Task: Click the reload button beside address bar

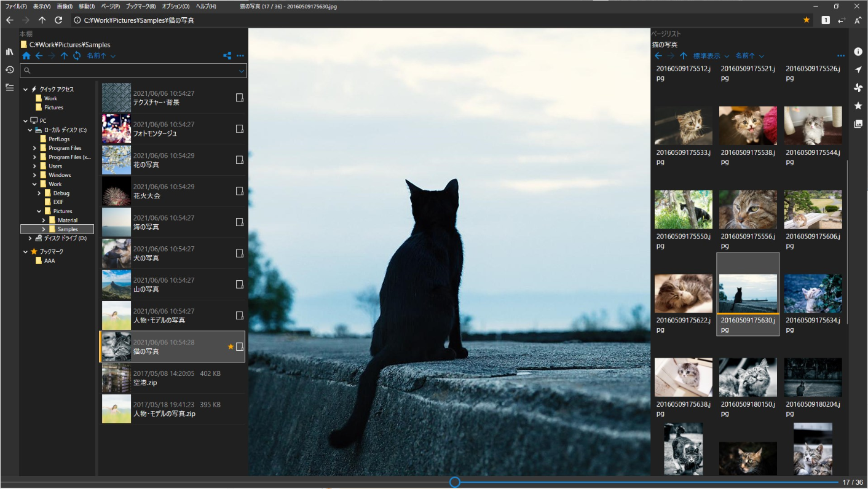Action: coord(58,20)
